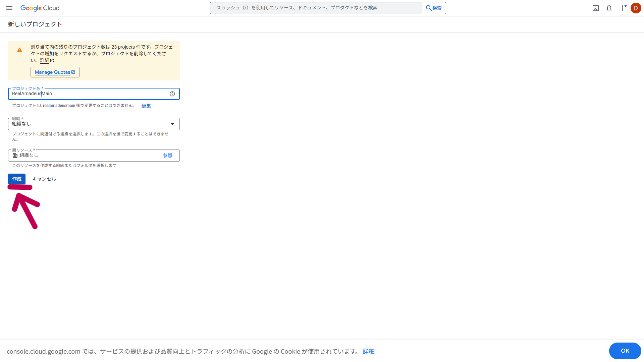Focus the top resource search box
This screenshot has height=362, width=644.
click(315, 8)
